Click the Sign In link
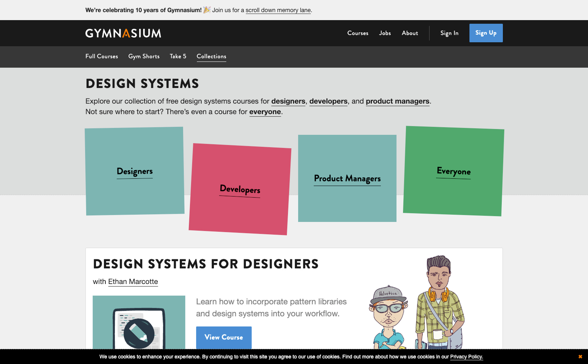This screenshot has height=364, width=588. click(x=449, y=33)
